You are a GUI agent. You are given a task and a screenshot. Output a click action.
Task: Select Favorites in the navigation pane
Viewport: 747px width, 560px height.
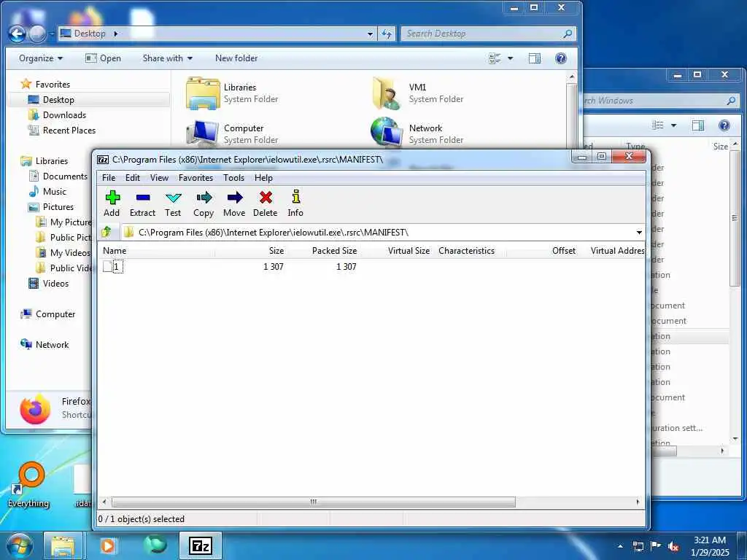click(x=53, y=85)
